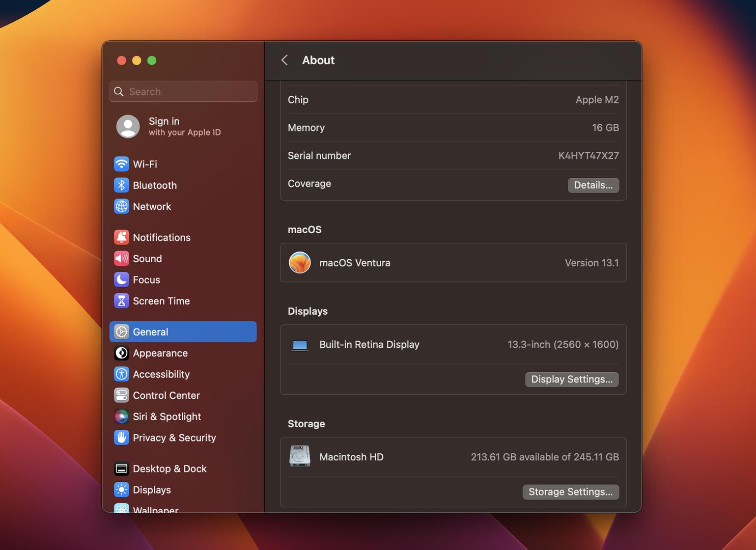This screenshot has height=550, width=756.
Task: Open the Accessibility label in sidebar
Action: click(161, 374)
